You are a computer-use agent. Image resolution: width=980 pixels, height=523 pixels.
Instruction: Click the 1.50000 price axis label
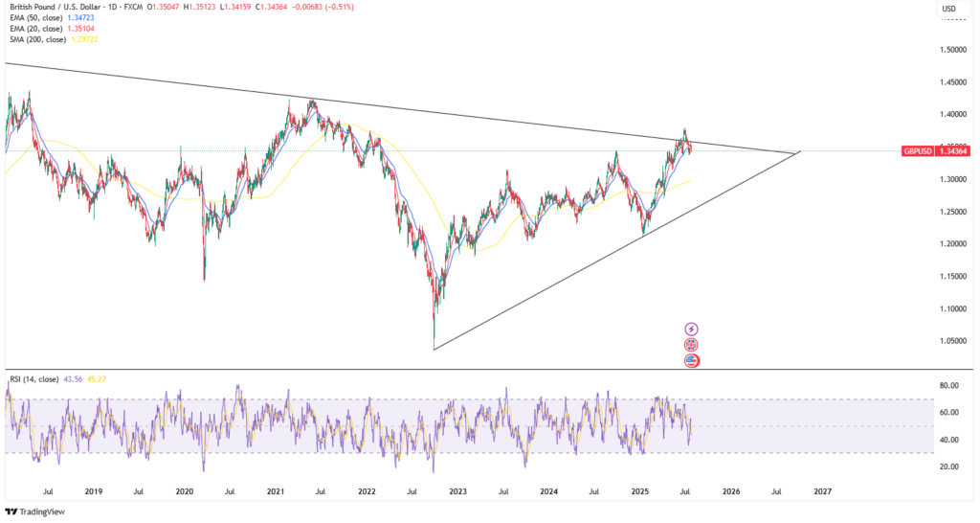pos(952,50)
